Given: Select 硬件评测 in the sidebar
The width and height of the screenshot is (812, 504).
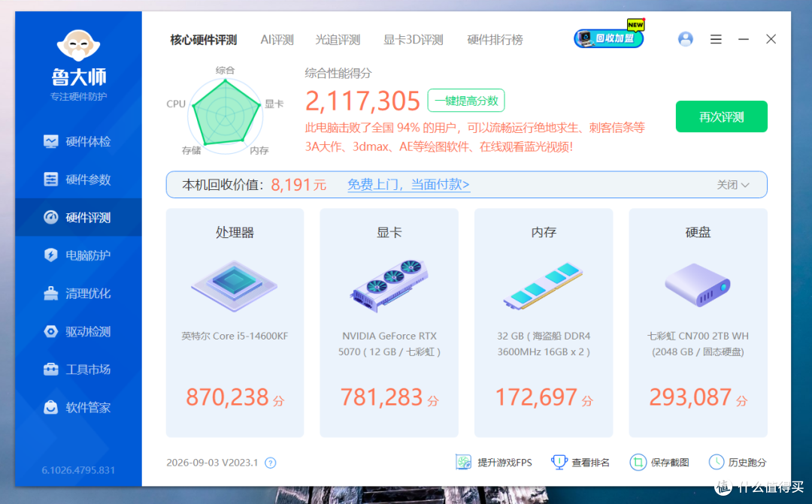Looking at the screenshot, I should (x=77, y=217).
